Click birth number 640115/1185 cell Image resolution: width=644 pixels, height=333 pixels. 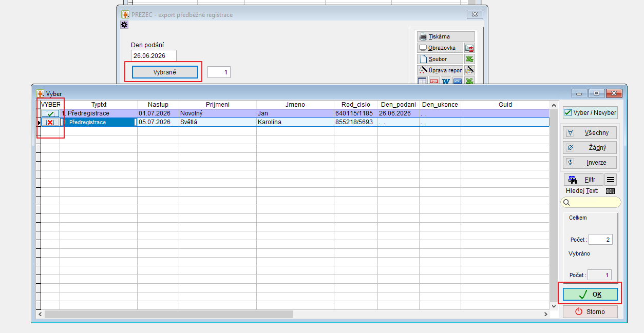coord(356,113)
